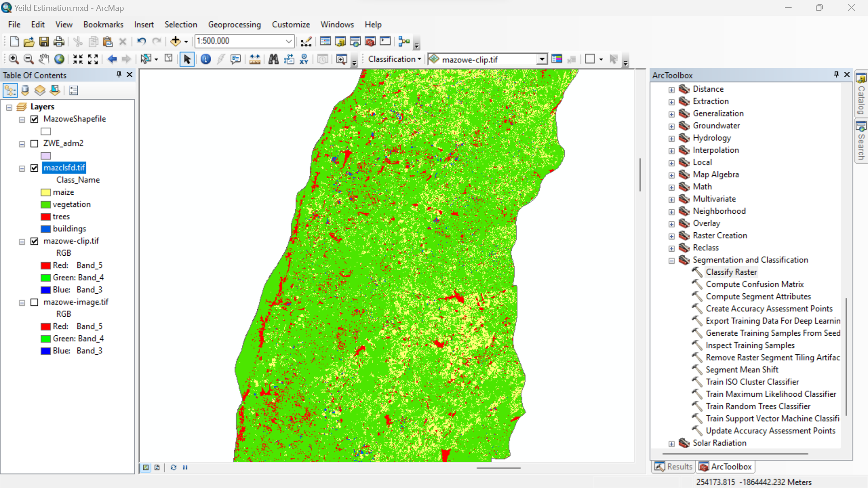The height and width of the screenshot is (488, 868).
Task: Switch to the Results tab
Action: tap(674, 467)
